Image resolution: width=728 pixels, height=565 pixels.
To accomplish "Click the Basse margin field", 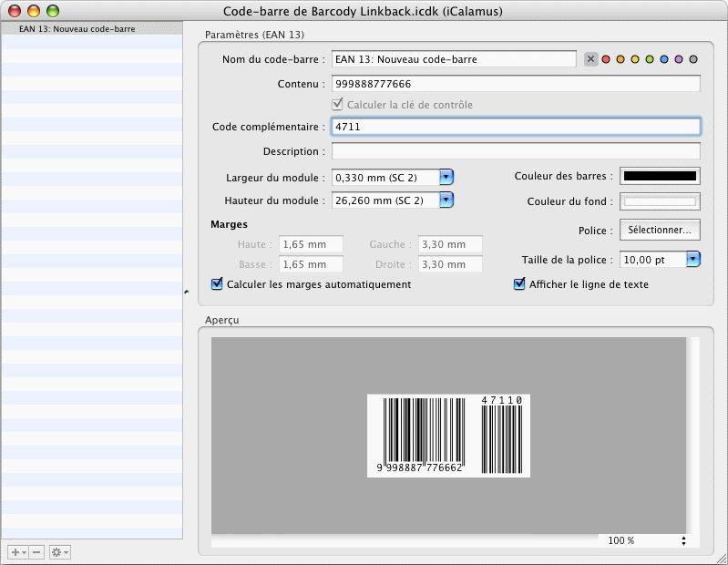I will tap(311, 264).
